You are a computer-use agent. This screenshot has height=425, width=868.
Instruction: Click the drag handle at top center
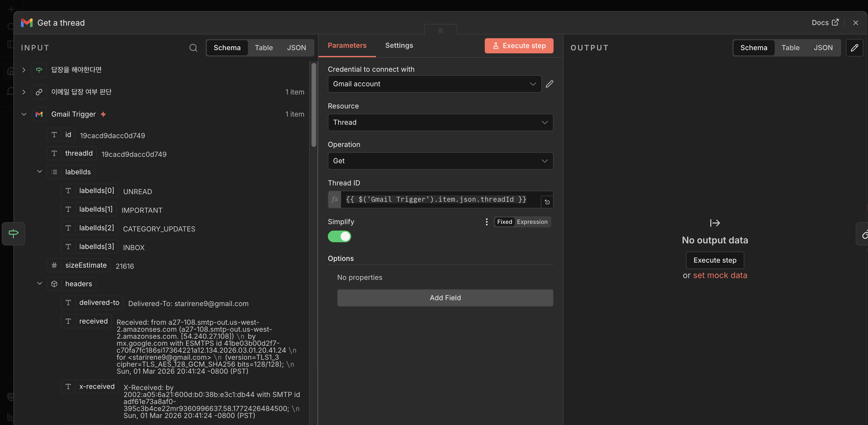tap(440, 30)
